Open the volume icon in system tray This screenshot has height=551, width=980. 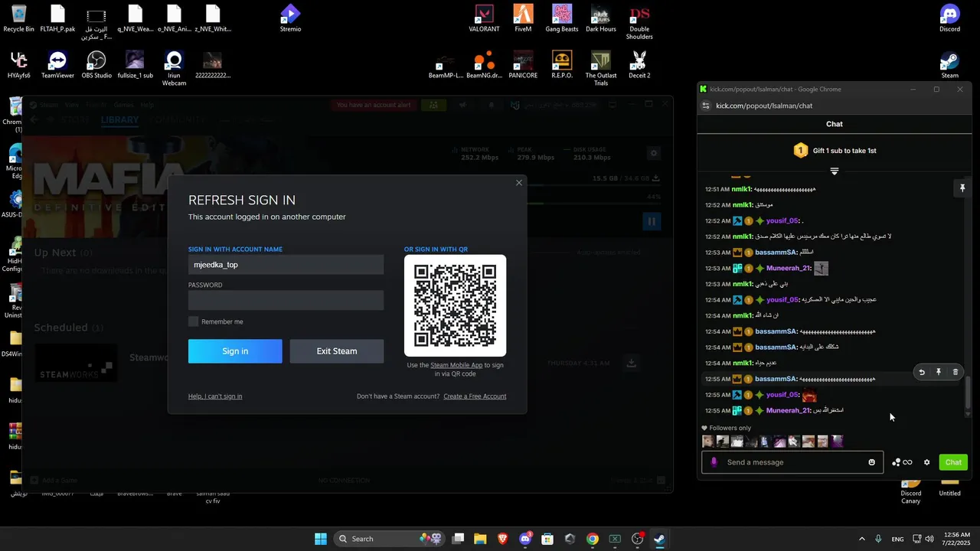pos(930,539)
